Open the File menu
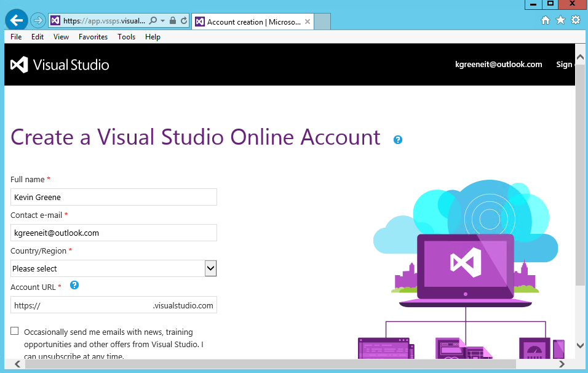This screenshot has height=373, width=588. (16, 37)
